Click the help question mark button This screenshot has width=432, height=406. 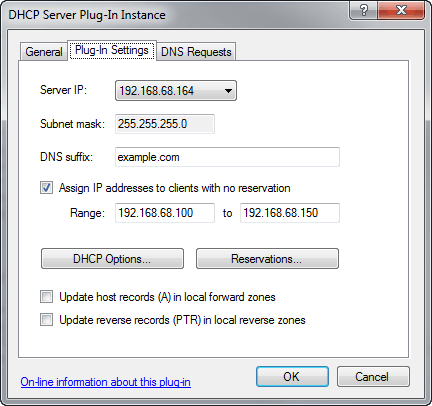363,10
